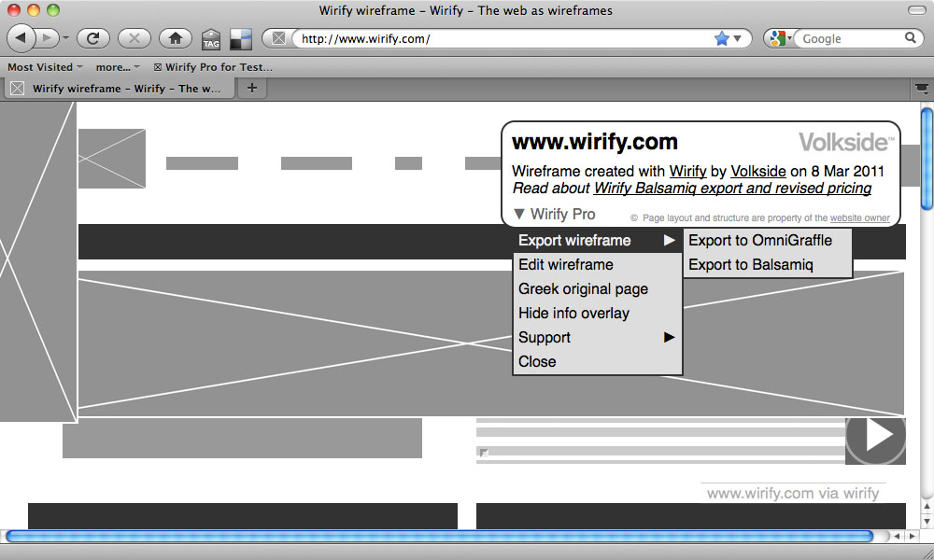Open the website owner link
Image resolution: width=934 pixels, height=560 pixels.
pos(859,217)
